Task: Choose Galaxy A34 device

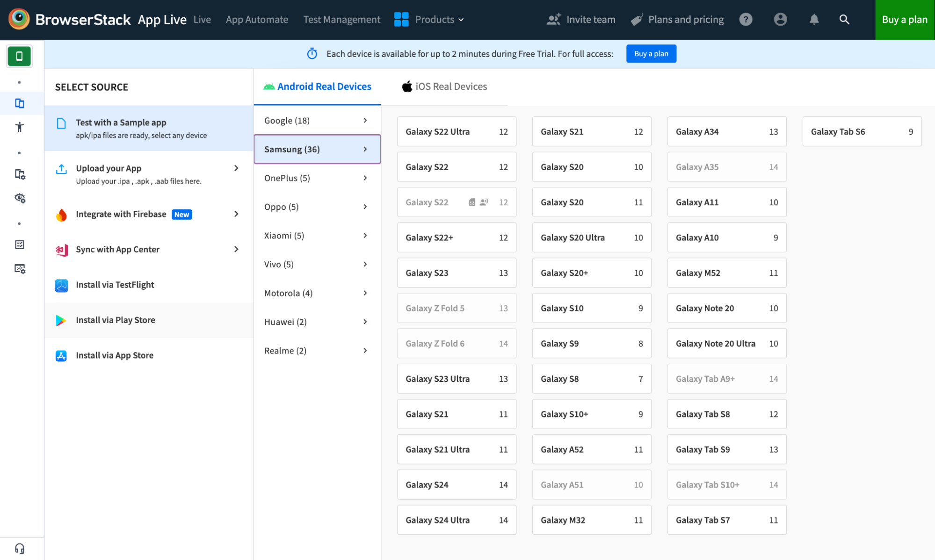Action: pyautogui.click(x=727, y=131)
